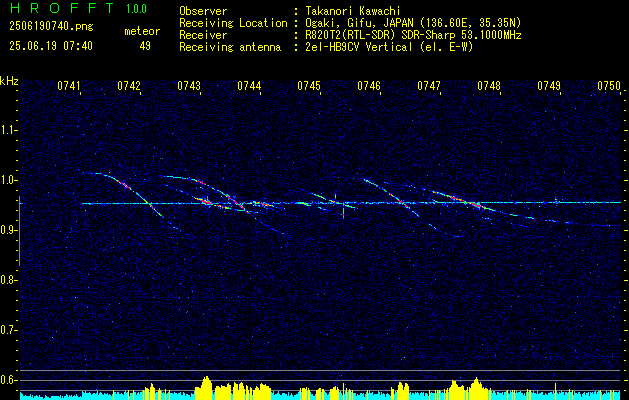Click the kHz axis unit label

point(9,81)
